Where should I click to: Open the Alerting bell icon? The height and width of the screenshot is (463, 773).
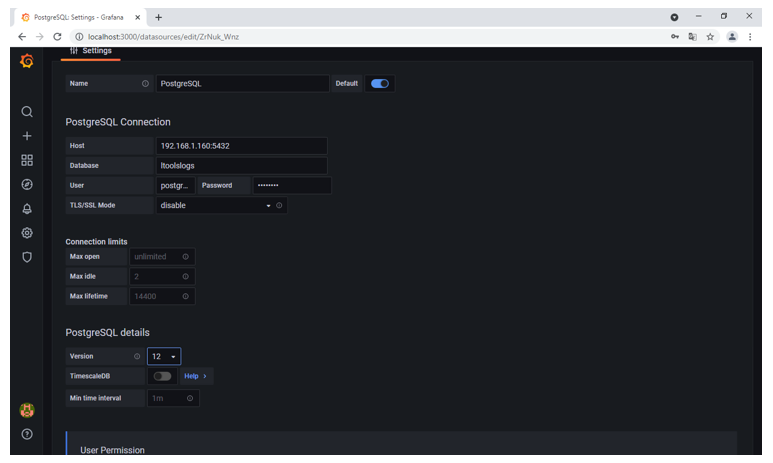pyautogui.click(x=27, y=209)
